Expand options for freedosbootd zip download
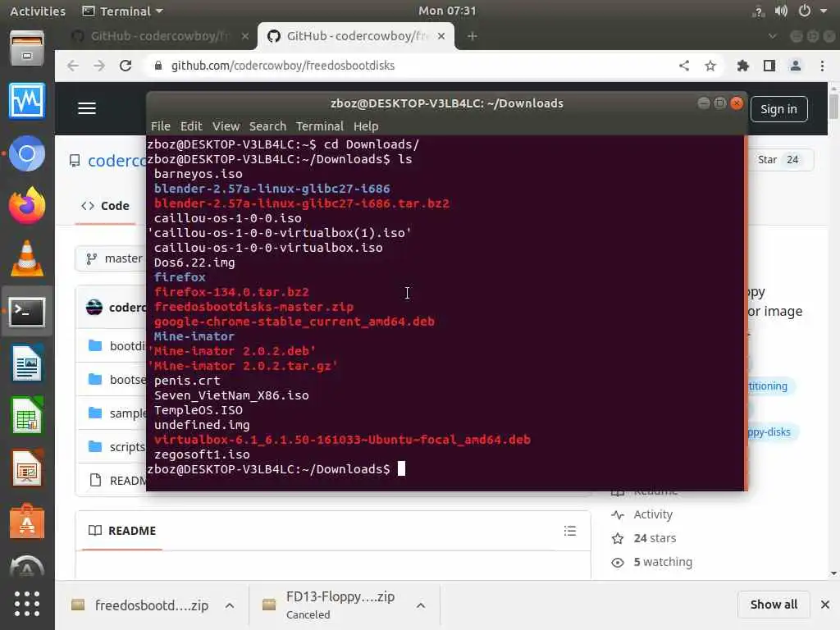 [x=230, y=605]
